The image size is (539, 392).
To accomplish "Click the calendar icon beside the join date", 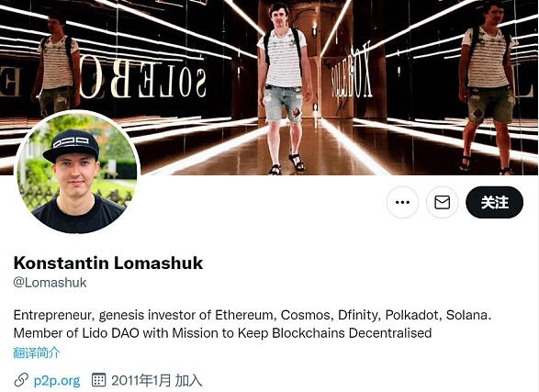I will click(98, 380).
